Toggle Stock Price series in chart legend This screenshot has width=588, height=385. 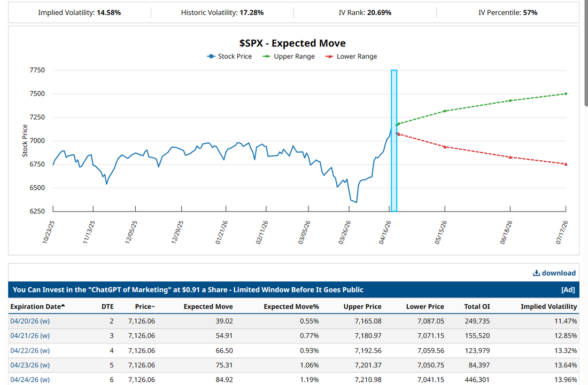click(229, 57)
